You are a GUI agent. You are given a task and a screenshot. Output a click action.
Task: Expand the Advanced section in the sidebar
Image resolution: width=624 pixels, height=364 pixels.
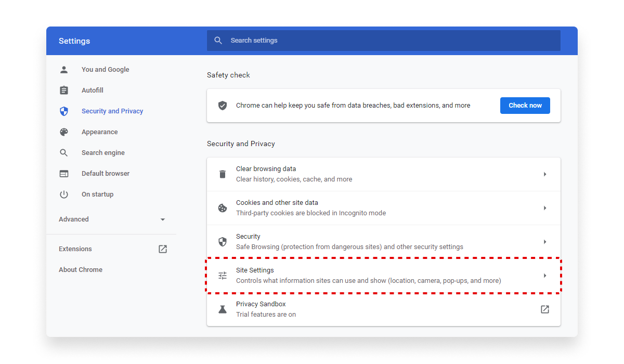coord(112,219)
